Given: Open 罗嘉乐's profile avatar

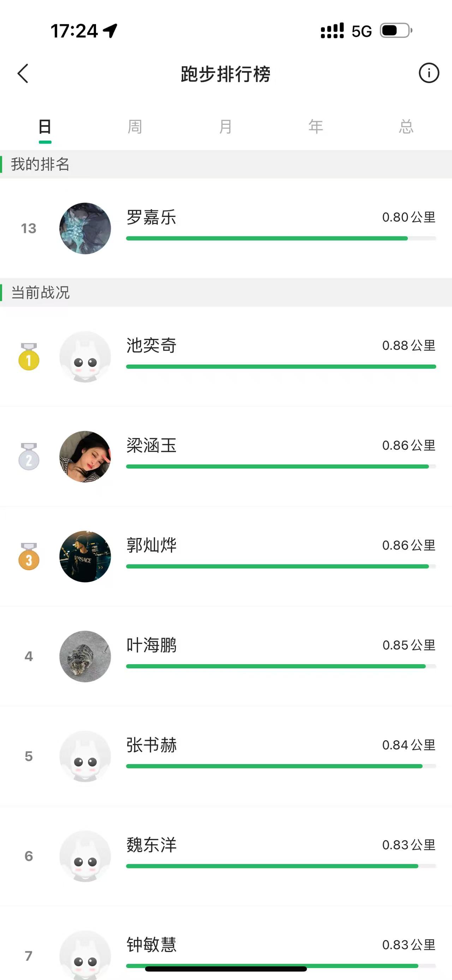Looking at the screenshot, I should (x=85, y=228).
